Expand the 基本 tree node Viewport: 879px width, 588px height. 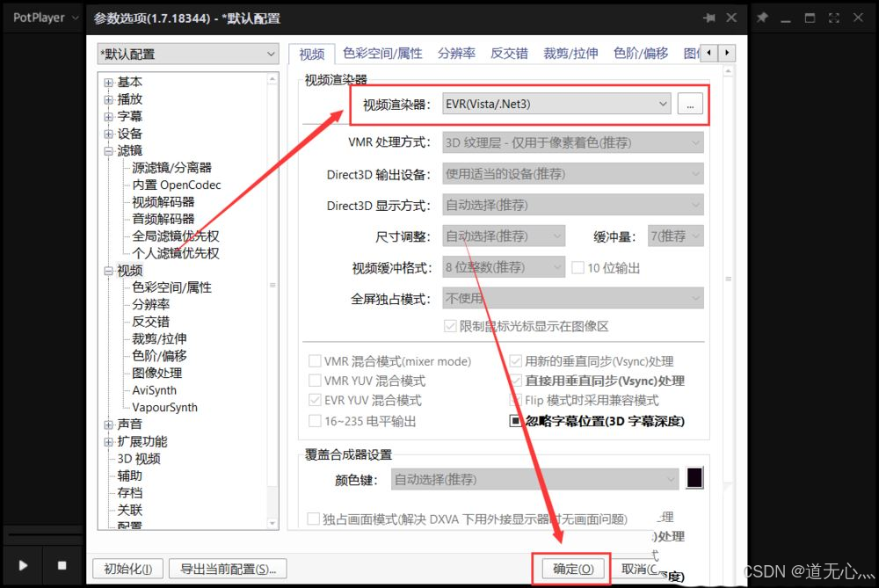(x=108, y=83)
